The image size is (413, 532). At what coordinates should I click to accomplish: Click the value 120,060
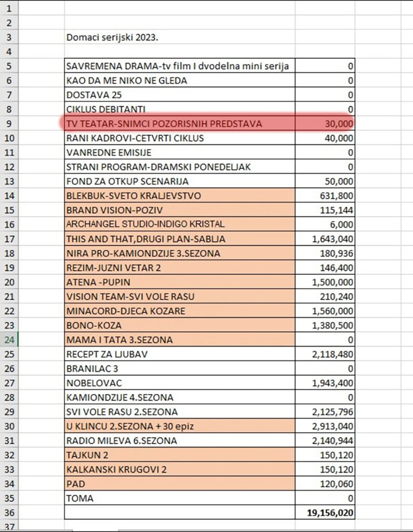click(336, 484)
